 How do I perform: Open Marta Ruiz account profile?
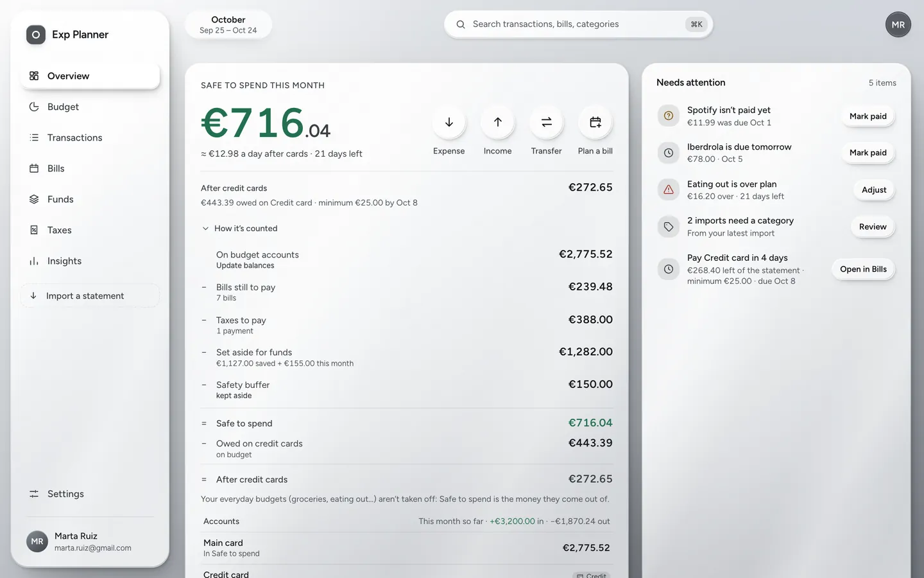coord(90,541)
